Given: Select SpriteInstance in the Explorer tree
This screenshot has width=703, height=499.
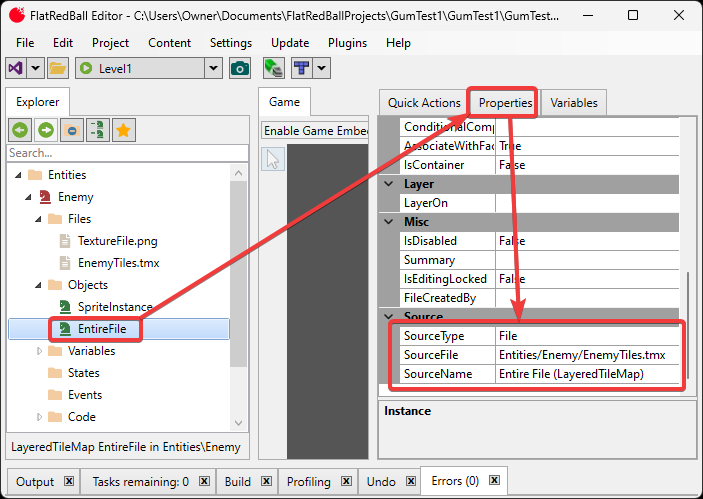Looking at the screenshot, I should pos(115,307).
